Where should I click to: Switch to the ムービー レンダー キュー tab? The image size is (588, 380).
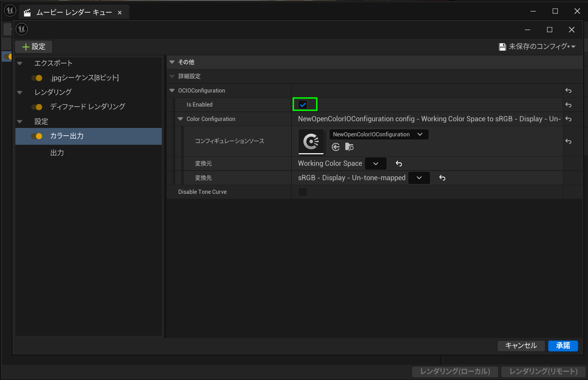click(x=74, y=13)
